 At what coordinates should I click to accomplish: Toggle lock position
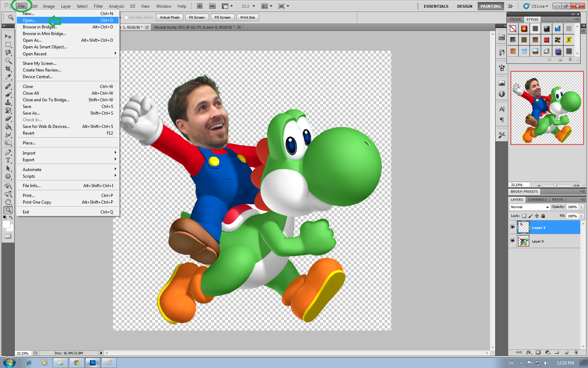[537, 216]
